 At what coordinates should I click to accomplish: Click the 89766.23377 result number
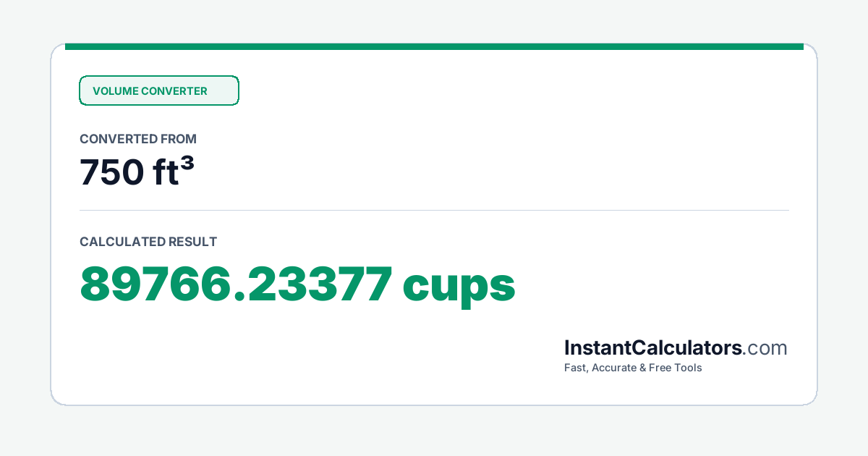(236, 284)
